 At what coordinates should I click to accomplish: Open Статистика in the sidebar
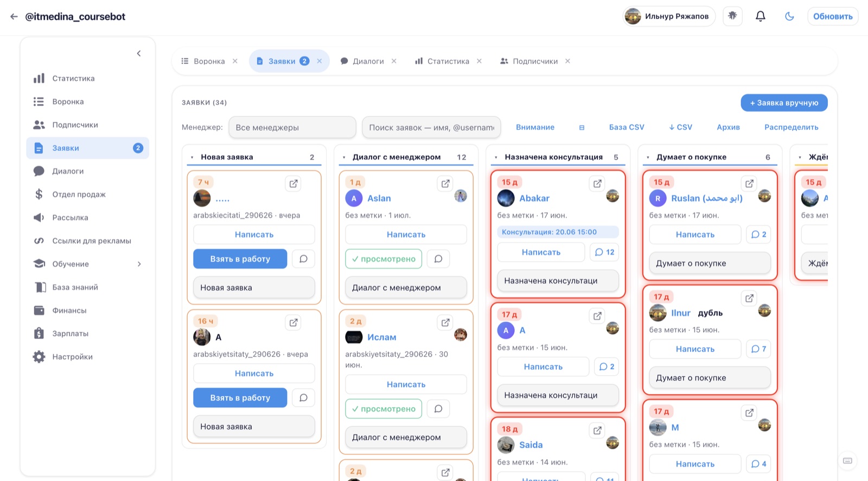[x=87, y=78]
